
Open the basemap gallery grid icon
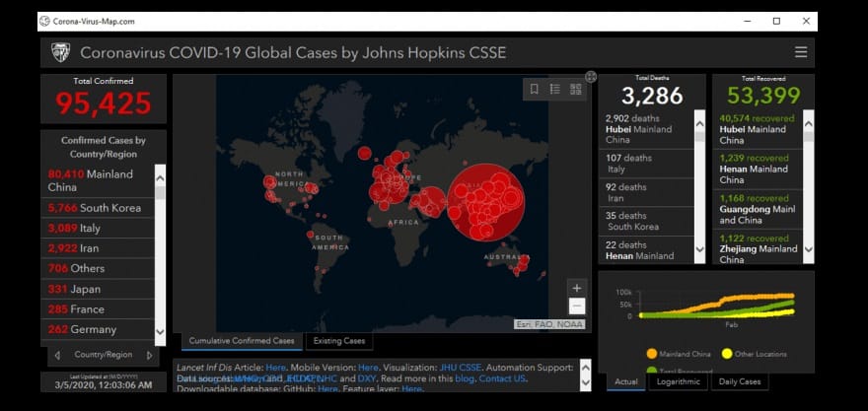click(x=576, y=89)
